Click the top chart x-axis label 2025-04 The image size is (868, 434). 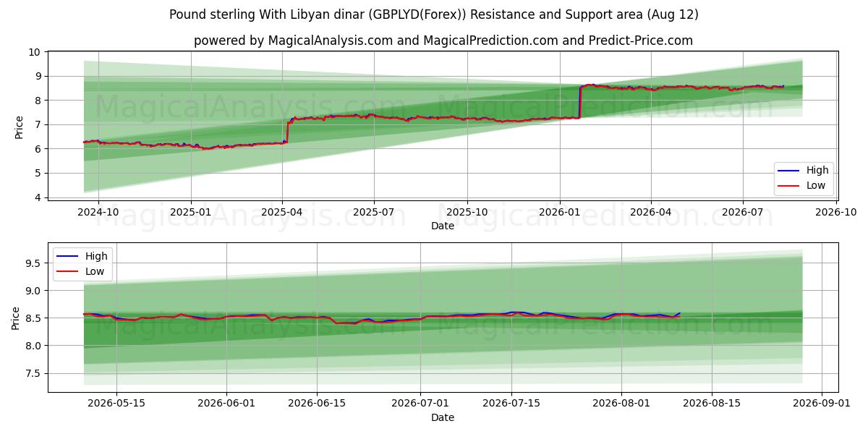282,213
